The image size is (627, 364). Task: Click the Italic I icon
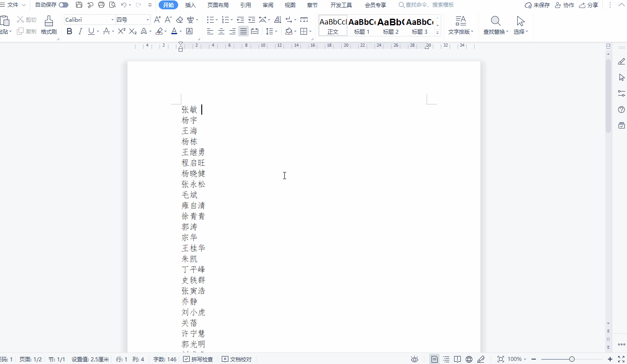pyautogui.click(x=80, y=31)
